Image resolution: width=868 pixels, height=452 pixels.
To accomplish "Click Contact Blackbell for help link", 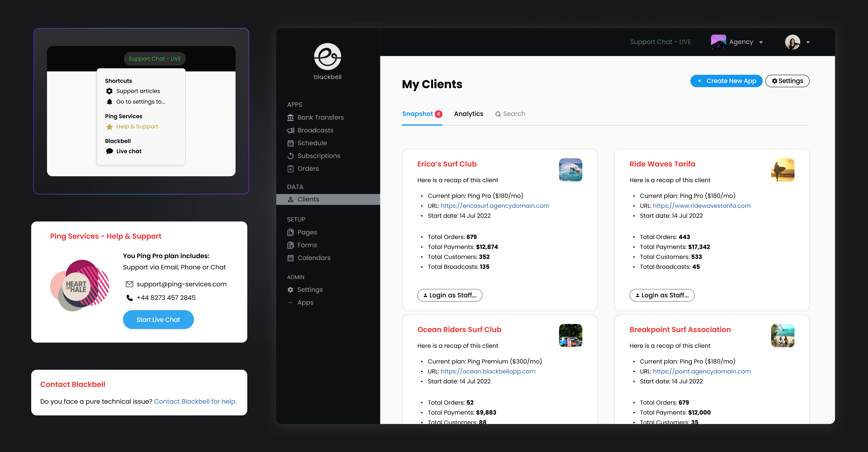I will pos(196,401).
